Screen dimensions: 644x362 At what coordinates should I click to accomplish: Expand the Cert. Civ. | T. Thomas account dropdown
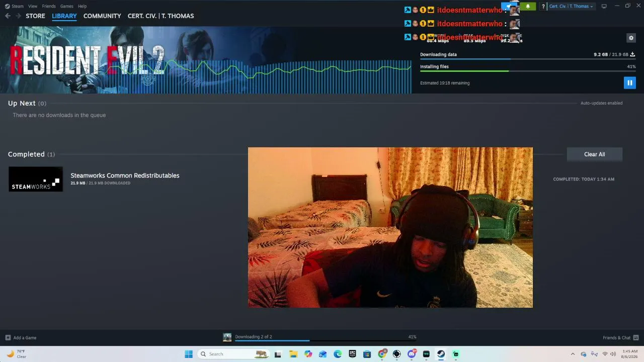click(571, 7)
